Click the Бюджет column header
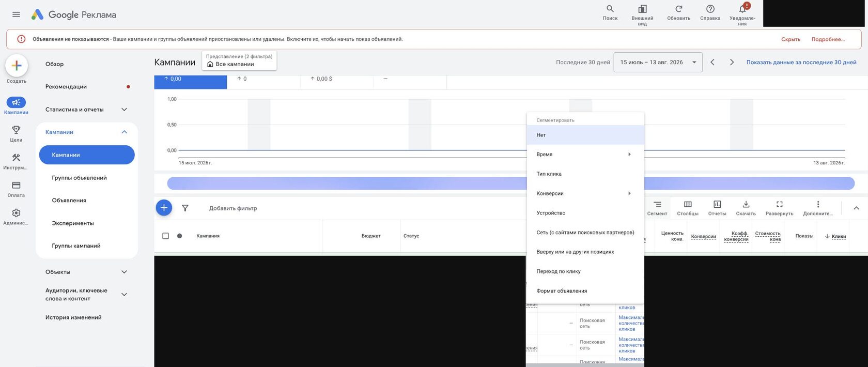The height and width of the screenshot is (367, 868). pos(371,236)
